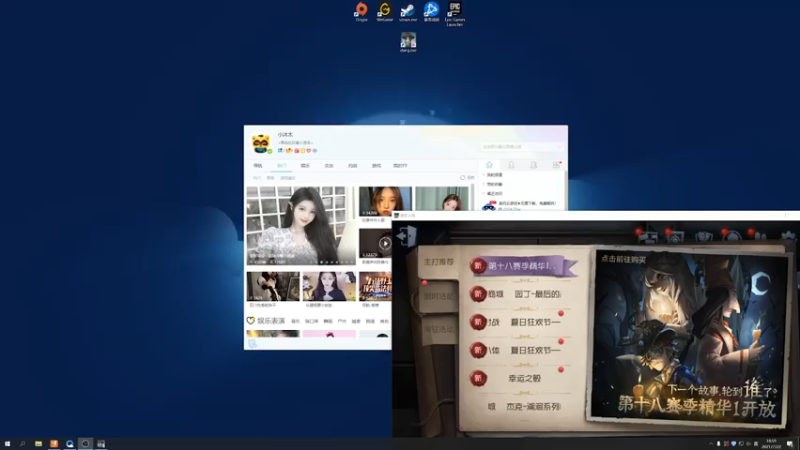
Task: Open File Explorer from the taskbar
Action: pyautogui.click(x=38, y=444)
